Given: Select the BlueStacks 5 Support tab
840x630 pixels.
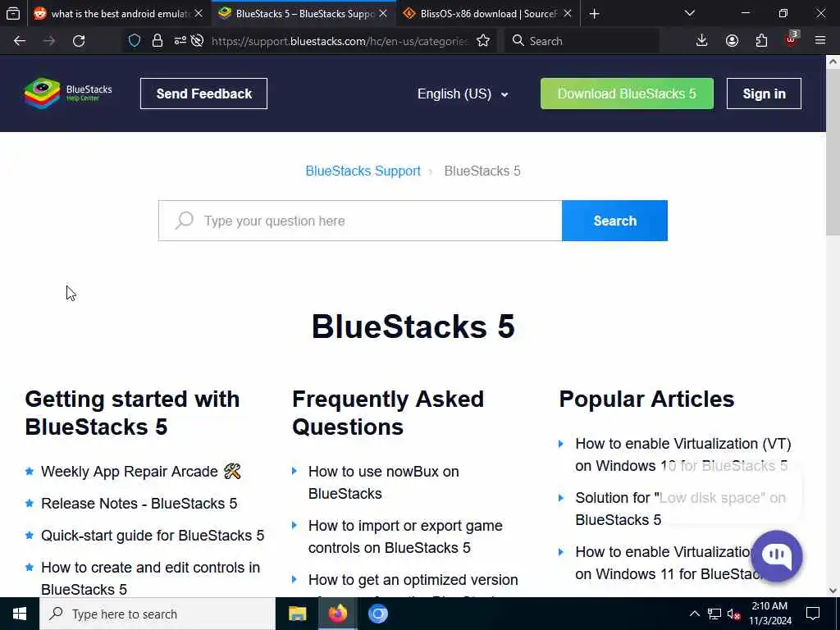Looking at the screenshot, I should pyautogui.click(x=304, y=14).
